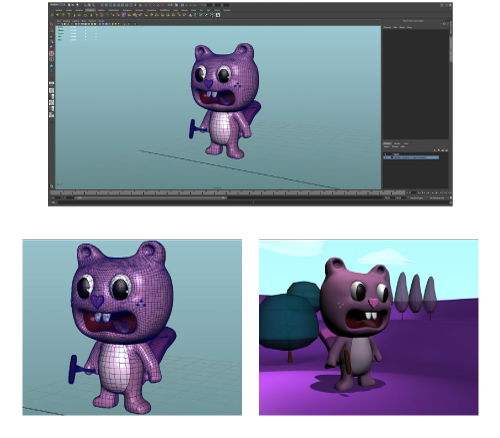Create a polygon sphere from the shelf
The height and width of the screenshot is (438, 500).
57,15
